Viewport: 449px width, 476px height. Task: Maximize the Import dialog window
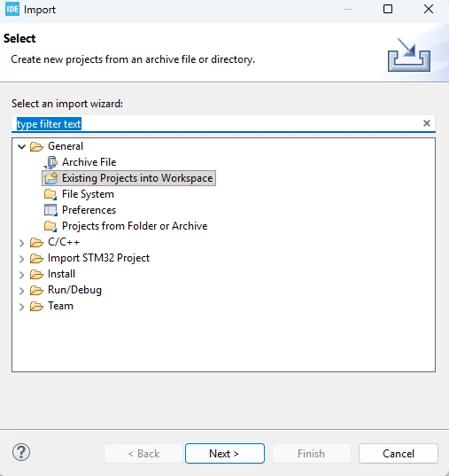click(388, 9)
